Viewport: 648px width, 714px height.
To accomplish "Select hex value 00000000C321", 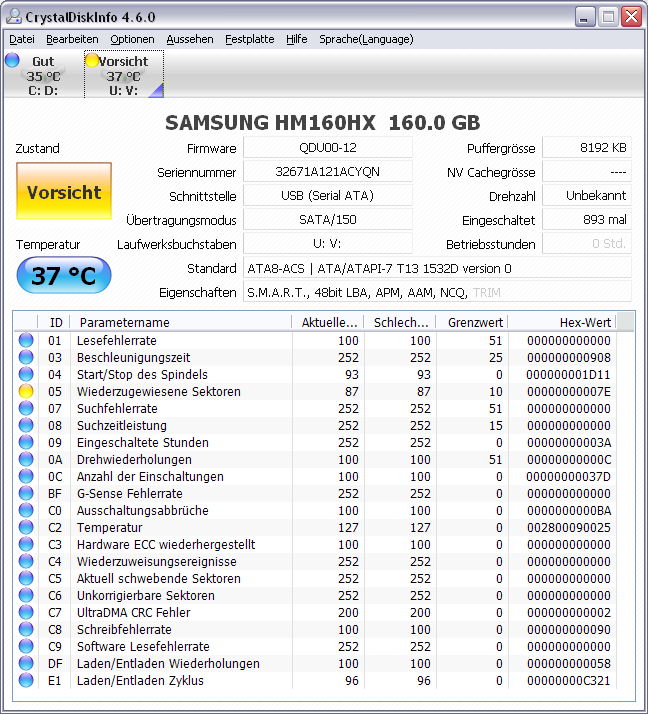I will (569, 681).
